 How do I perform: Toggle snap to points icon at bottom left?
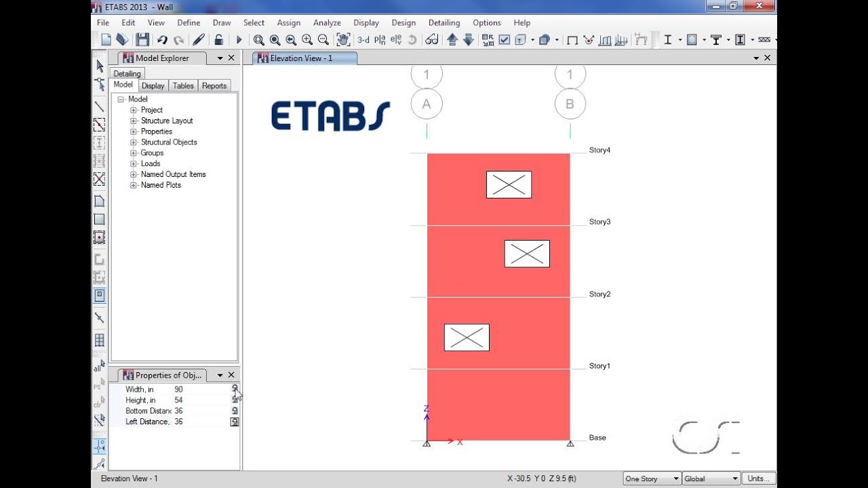tap(100, 446)
